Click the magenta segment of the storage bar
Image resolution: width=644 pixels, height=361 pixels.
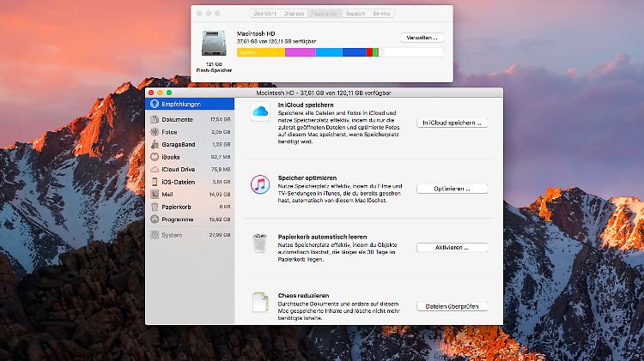[301, 52]
